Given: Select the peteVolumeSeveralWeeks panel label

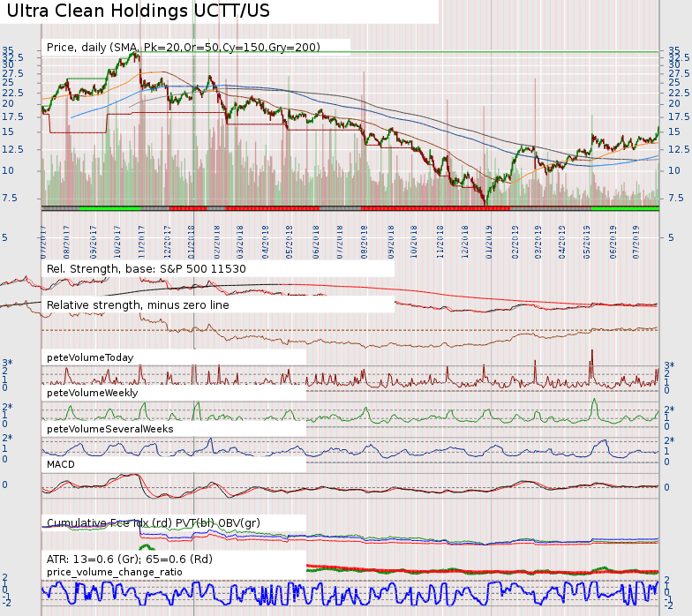Looking at the screenshot, I should coord(109,429).
